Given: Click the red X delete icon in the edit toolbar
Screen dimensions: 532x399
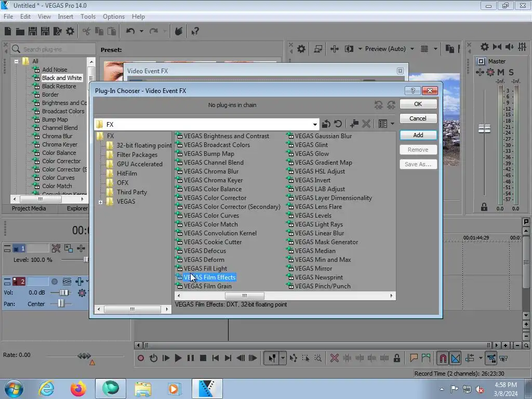Looking at the screenshot, I should (x=334, y=358).
